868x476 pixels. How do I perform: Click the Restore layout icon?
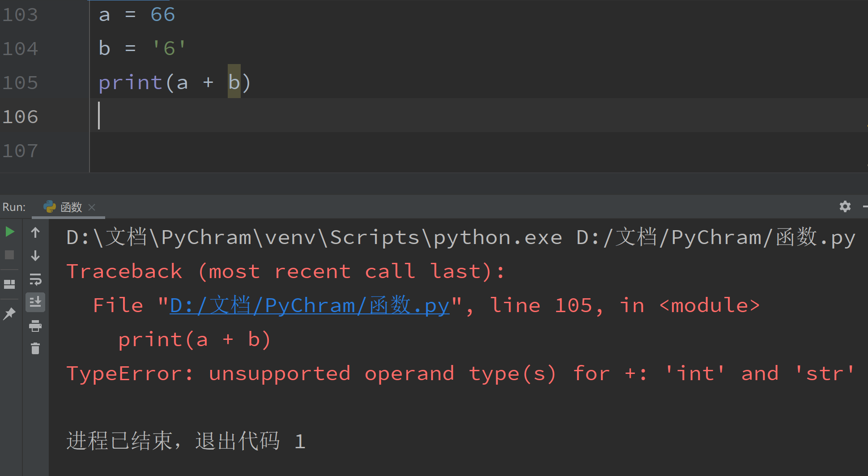[x=9, y=284]
